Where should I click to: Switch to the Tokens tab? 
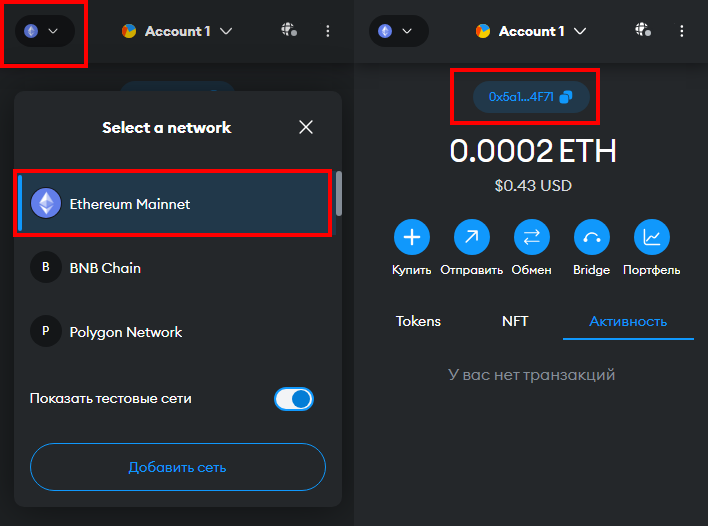(x=418, y=321)
